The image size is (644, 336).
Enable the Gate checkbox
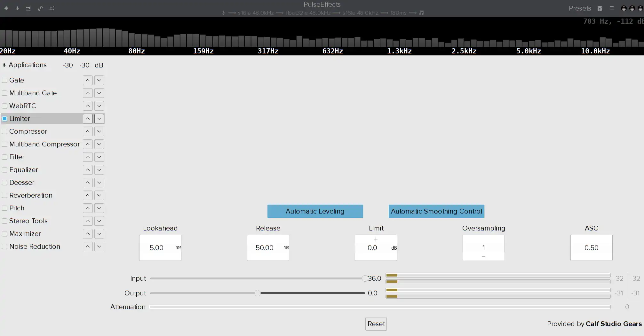pos(5,80)
